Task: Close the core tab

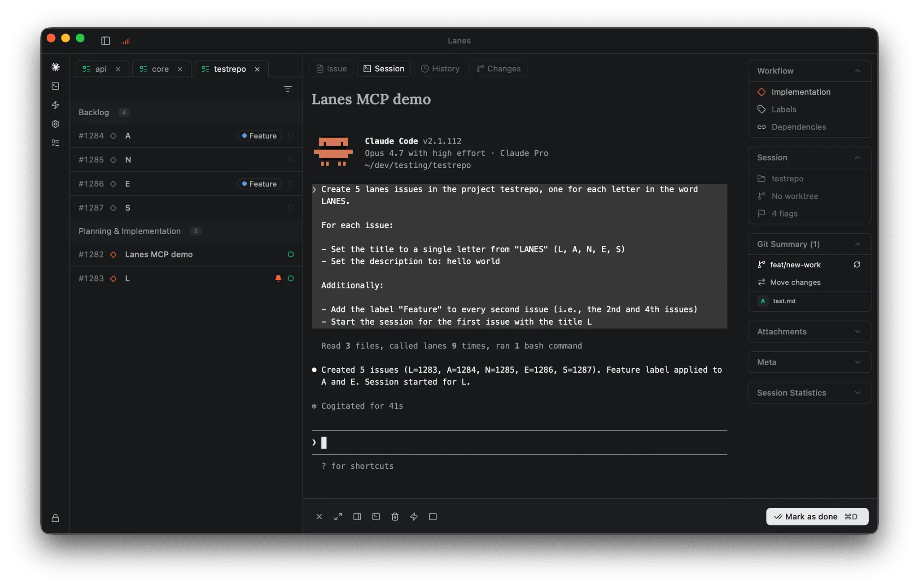Action: click(x=180, y=69)
